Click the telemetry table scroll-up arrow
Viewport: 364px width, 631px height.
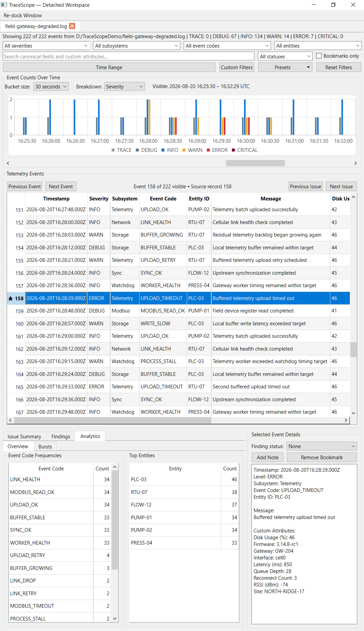click(353, 197)
